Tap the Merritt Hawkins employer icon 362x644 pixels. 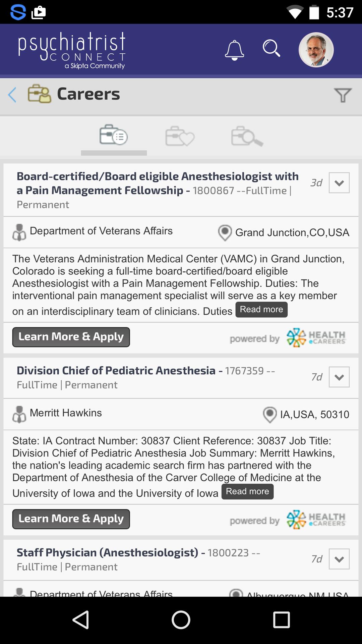point(19,414)
